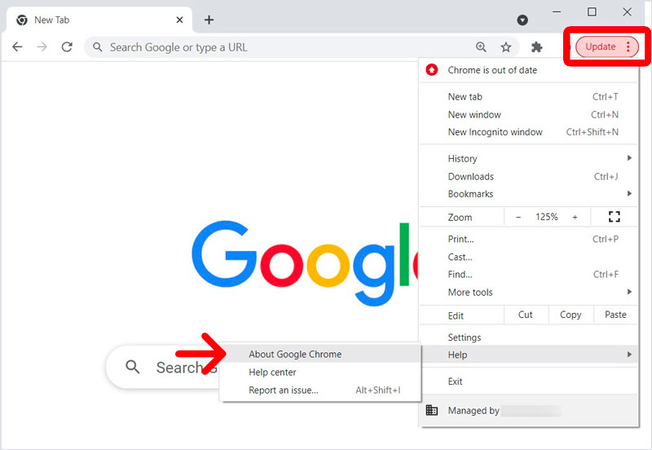
Task: Open a new tab with plus button
Action: (x=209, y=19)
